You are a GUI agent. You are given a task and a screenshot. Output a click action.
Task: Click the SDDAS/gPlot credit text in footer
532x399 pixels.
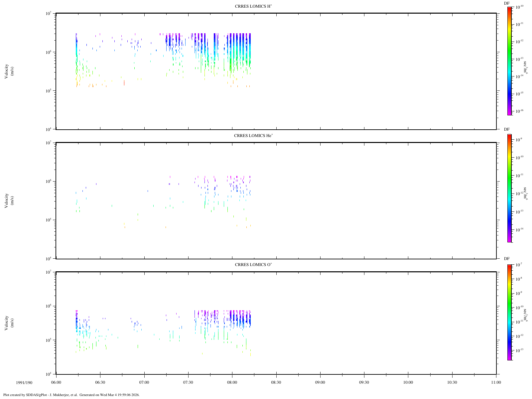(71, 395)
